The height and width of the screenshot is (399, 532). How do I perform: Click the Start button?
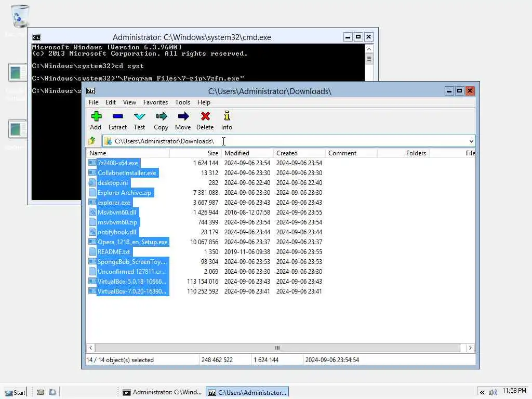pyautogui.click(x=15, y=393)
